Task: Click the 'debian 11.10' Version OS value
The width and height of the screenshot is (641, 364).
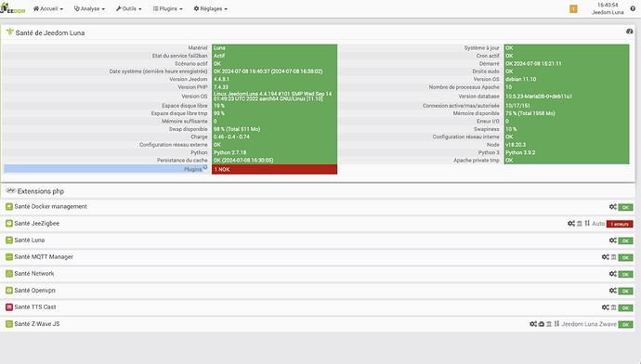Action: pos(521,79)
